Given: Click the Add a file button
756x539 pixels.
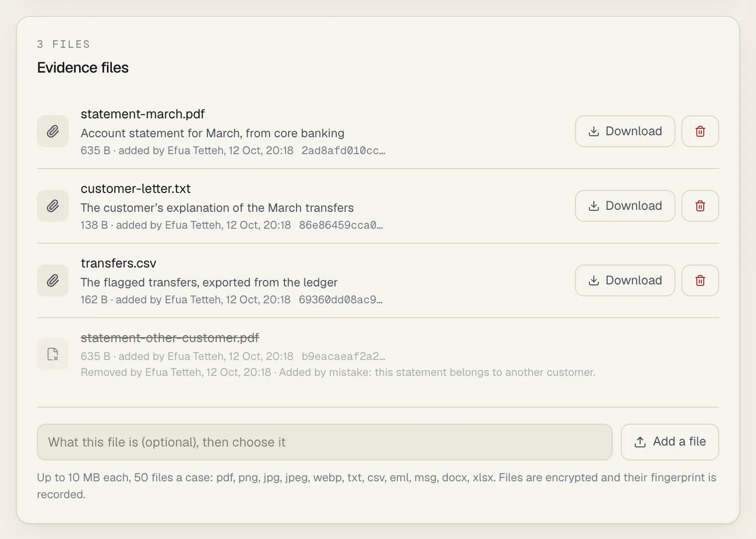Looking at the screenshot, I should pyautogui.click(x=669, y=442).
